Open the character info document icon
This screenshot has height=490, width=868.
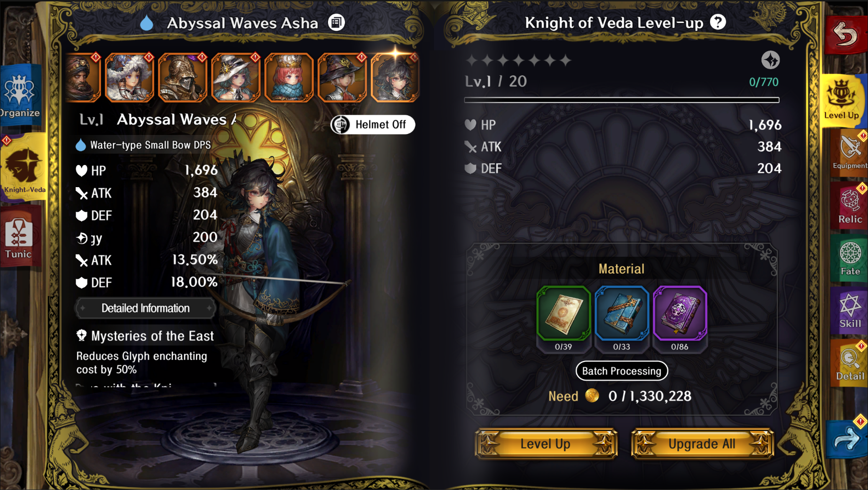[x=336, y=23]
